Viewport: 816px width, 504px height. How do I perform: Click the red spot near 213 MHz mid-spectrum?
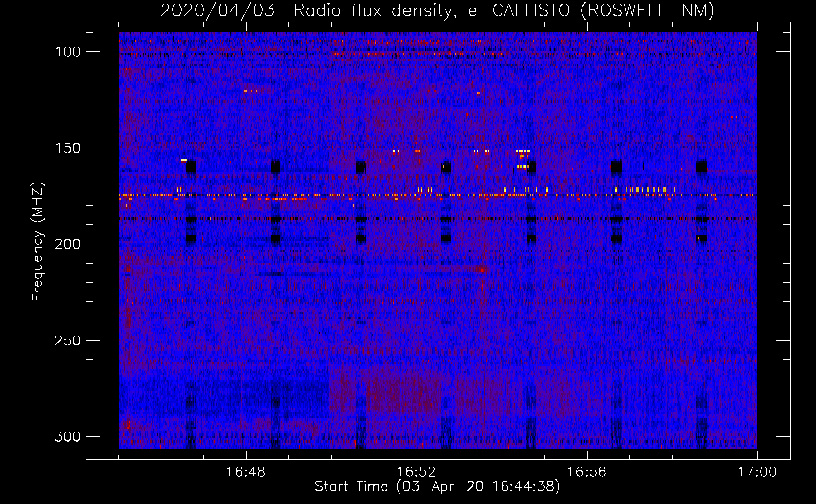(482, 270)
